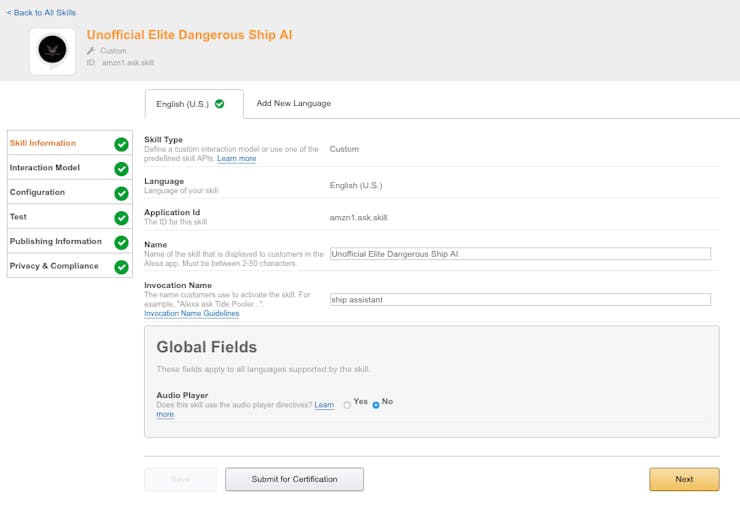Click the Unofficial Elite Dangerous Ship AI heading
The image size is (740, 515).
(189, 35)
